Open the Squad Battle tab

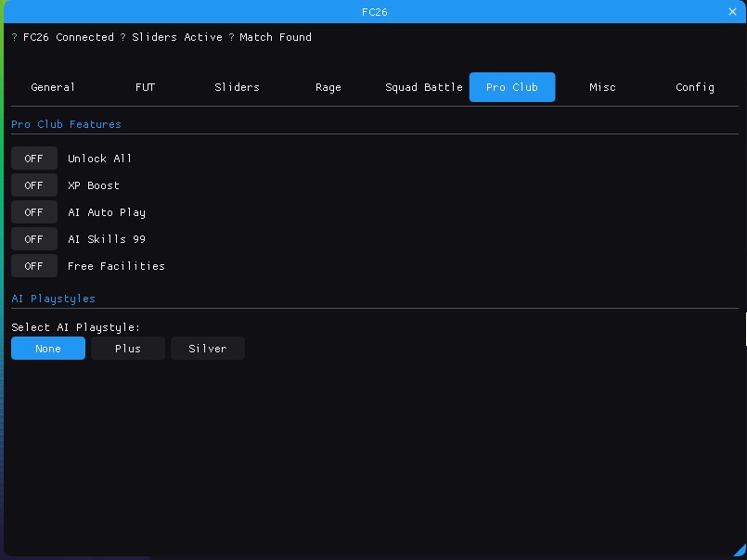[423, 87]
